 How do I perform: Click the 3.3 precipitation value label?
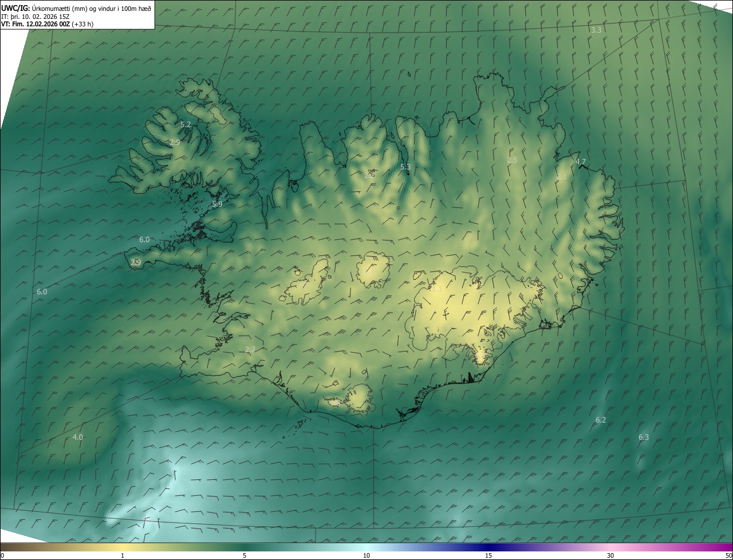point(596,30)
